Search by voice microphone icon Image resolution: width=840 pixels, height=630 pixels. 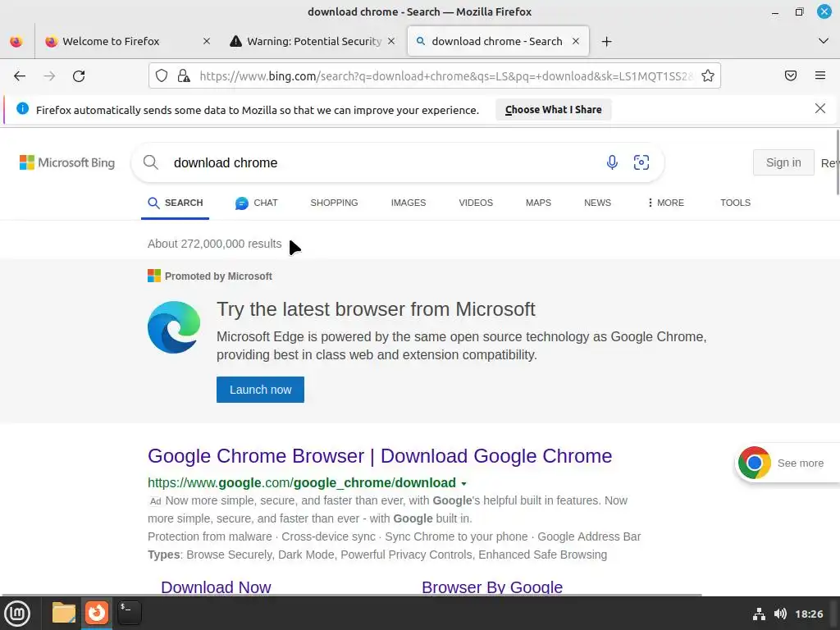coord(612,162)
